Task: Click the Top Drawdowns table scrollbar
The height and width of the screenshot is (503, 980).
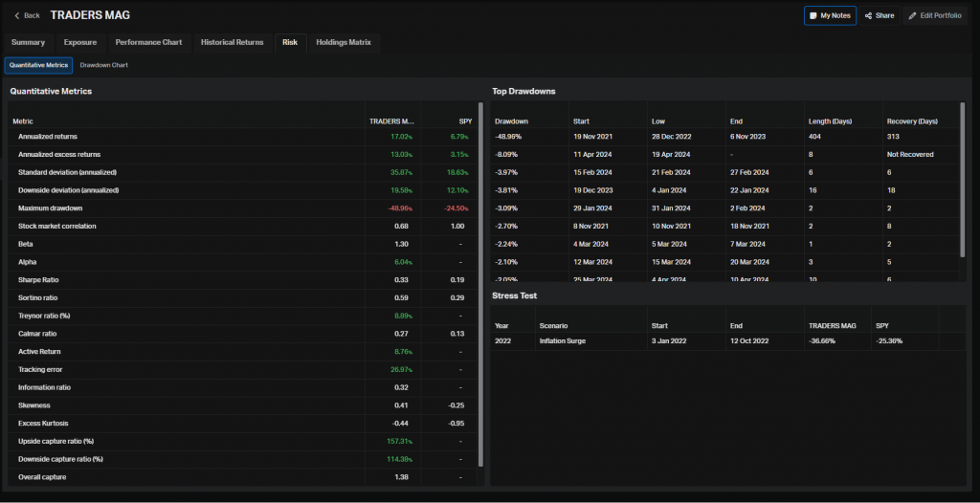Action: [963, 180]
